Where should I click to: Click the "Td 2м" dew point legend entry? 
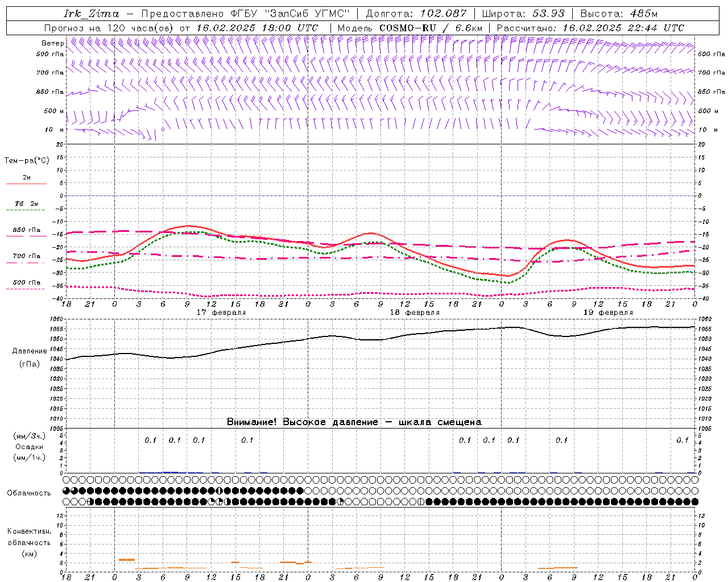click(x=26, y=203)
